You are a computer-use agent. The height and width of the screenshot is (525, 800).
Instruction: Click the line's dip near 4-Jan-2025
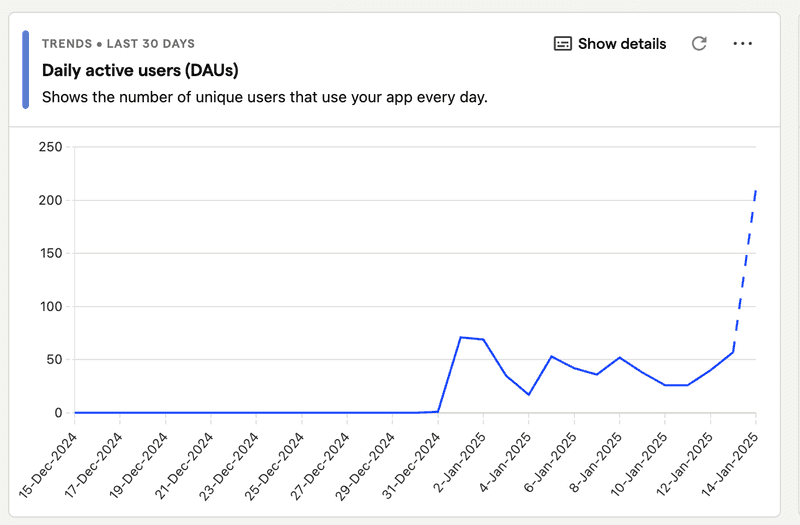pyautogui.click(x=529, y=395)
